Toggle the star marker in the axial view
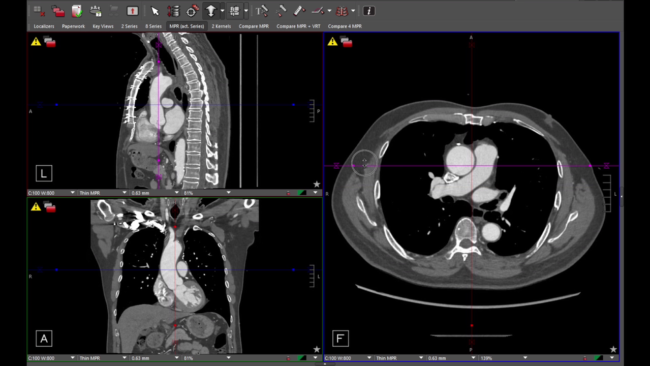This screenshot has height=366, width=650. (614, 349)
